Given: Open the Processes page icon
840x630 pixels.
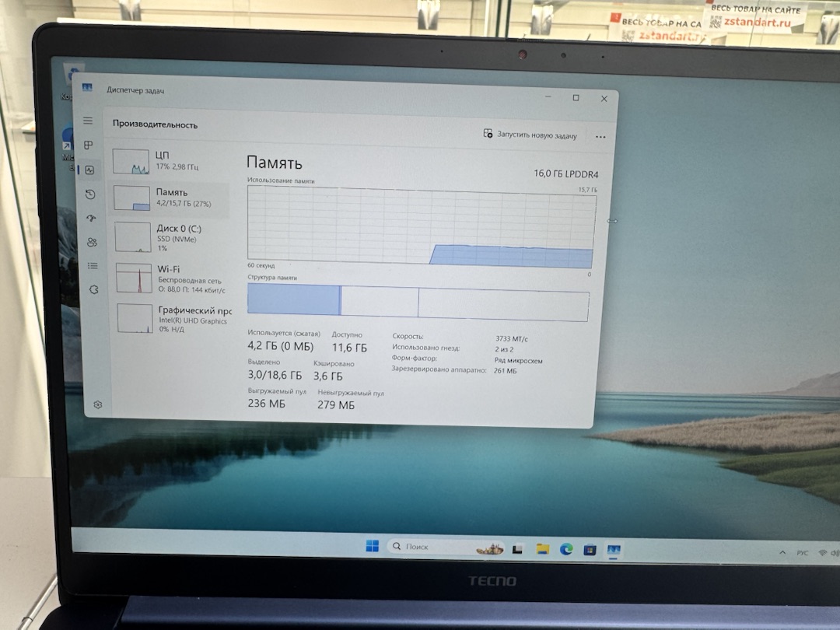Looking at the screenshot, I should pos(89,145).
